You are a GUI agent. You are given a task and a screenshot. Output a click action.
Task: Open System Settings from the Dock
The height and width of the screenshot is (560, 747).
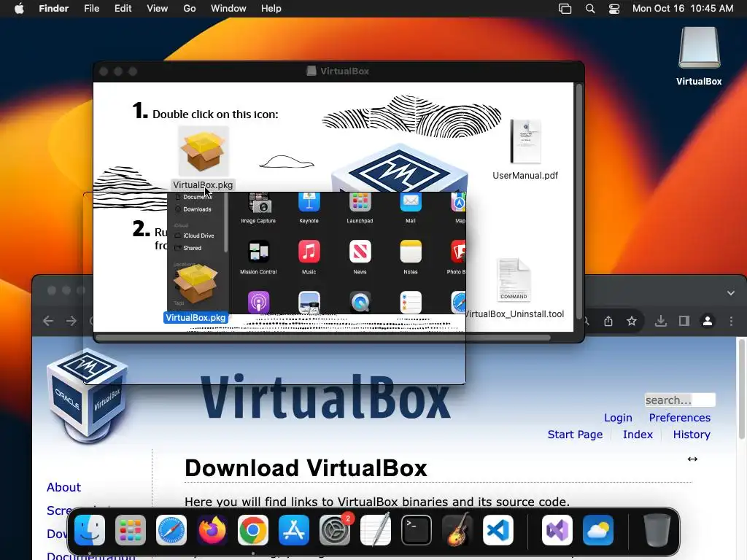[335, 530]
